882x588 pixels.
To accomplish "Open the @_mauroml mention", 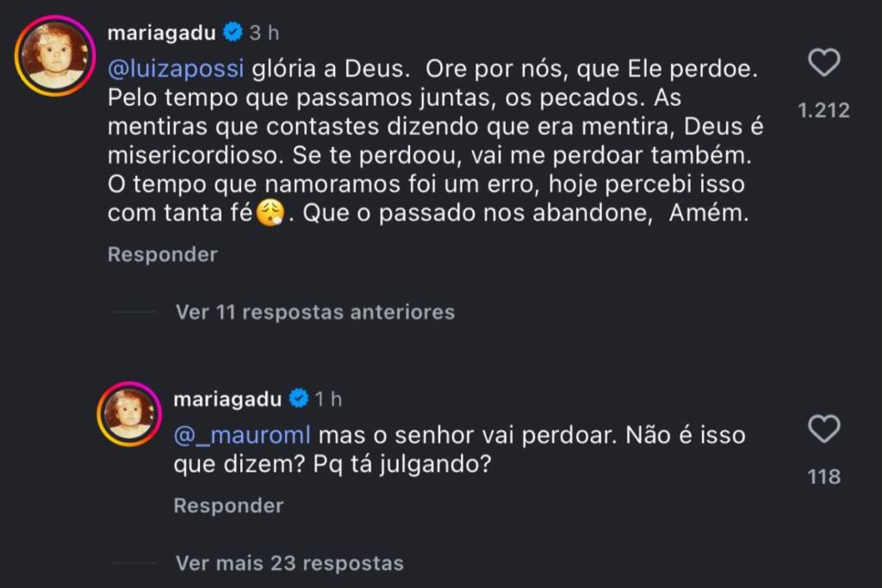I will point(242,435).
